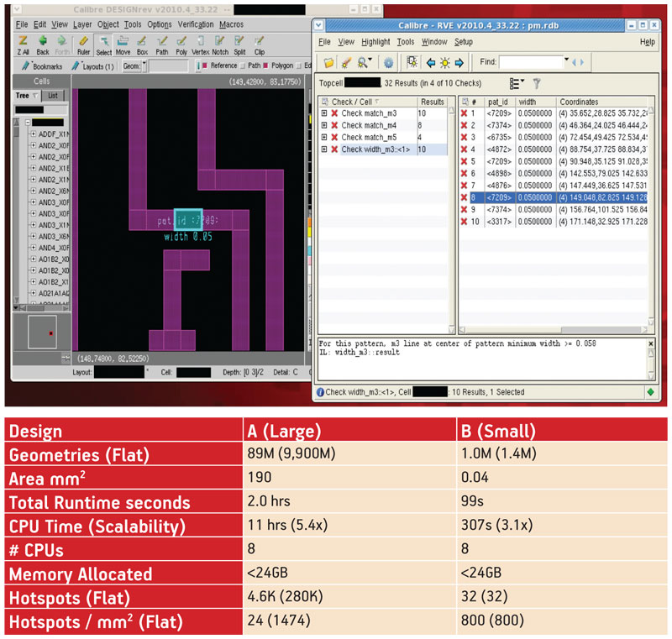Zoom all with Z All in DESIGNrev
The height and width of the screenshot is (639, 672).
(x=24, y=45)
